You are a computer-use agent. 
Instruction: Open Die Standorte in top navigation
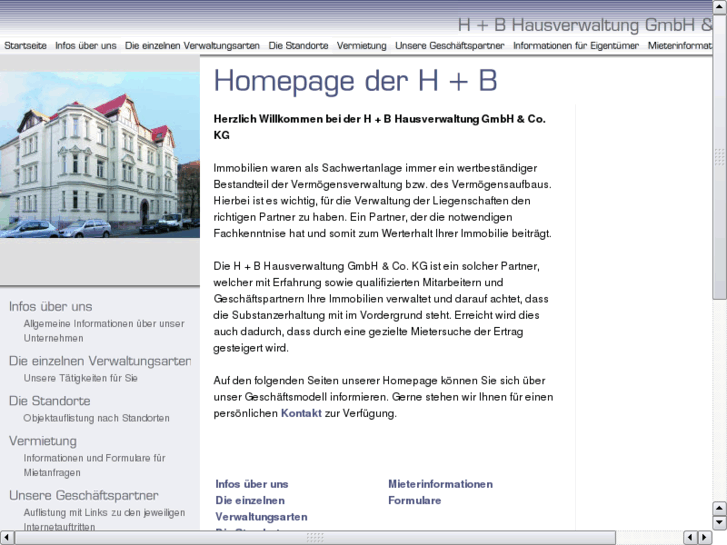click(298, 45)
